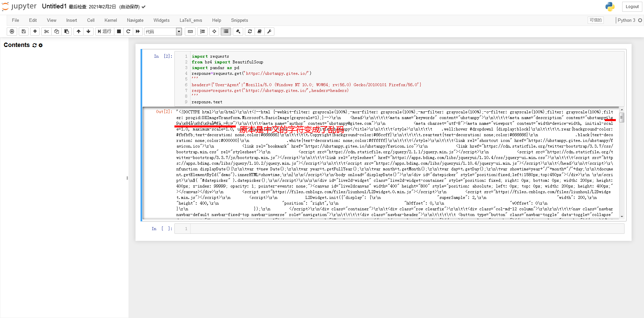The height and width of the screenshot is (318, 644).
Task: Rename the notebook title Untitled1
Action: point(54,6)
